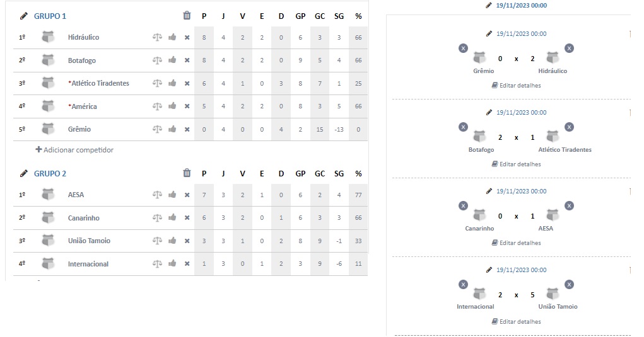
Task: Click the pencil edit icon beside GRUPO 1
Action: [x=24, y=16]
